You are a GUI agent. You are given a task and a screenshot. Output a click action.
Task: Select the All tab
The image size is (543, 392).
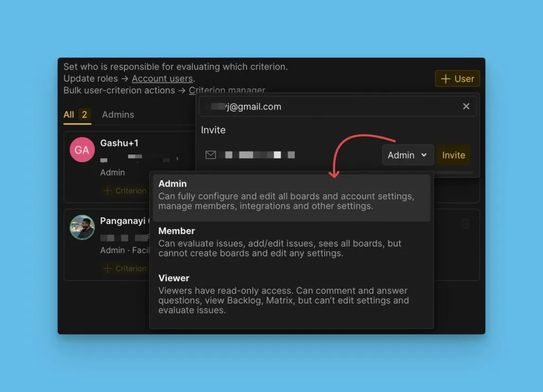[x=69, y=115]
